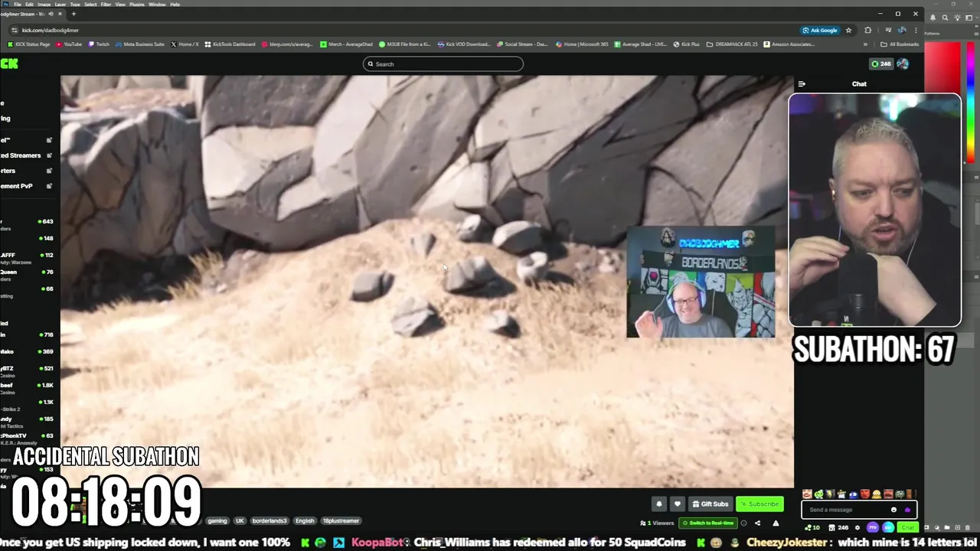This screenshot has width=980, height=551.
Task: Open the YouTube bookmark
Action: click(69, 44)
